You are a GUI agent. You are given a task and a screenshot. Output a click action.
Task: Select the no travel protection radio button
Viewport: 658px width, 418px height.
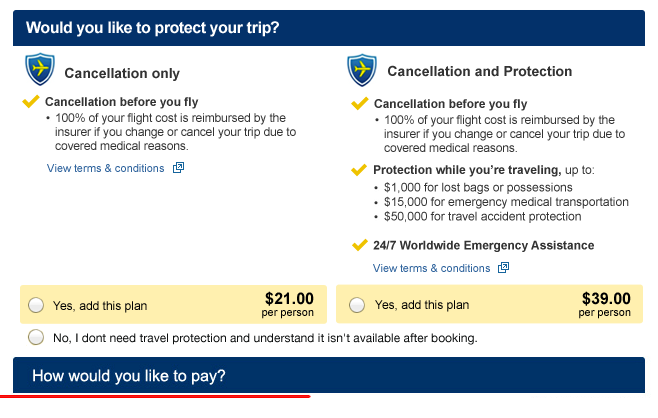(37, 338)
